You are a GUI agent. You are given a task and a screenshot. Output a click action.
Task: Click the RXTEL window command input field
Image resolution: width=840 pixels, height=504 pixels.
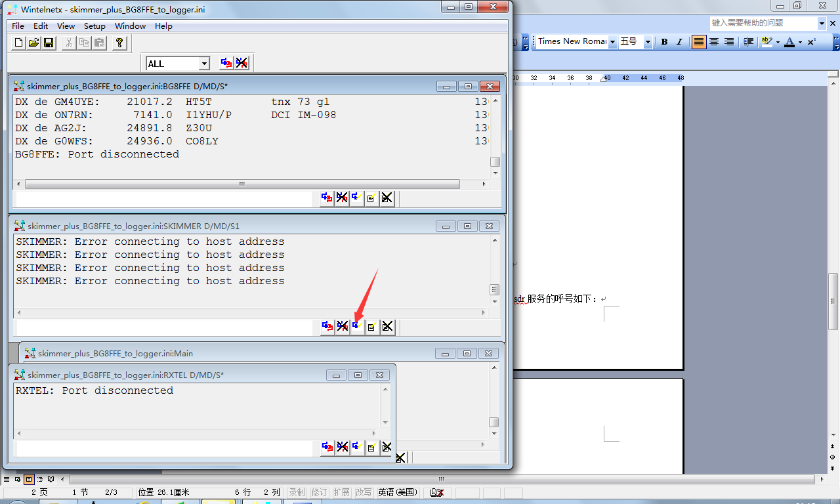tap(167, 448)
